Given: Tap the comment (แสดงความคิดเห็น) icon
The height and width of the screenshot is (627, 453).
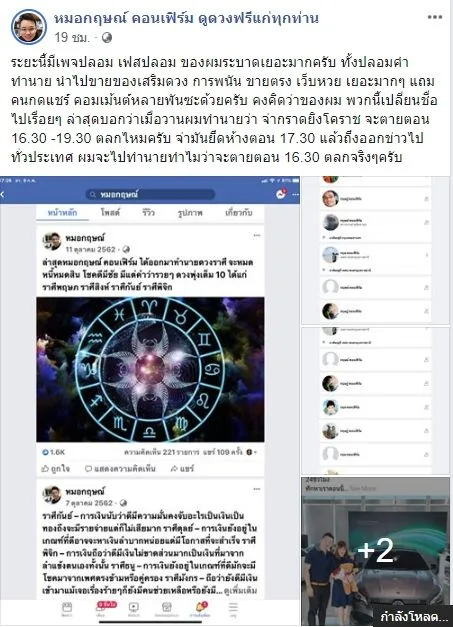Looking at the screenshot, I should (x=88, y=468).
